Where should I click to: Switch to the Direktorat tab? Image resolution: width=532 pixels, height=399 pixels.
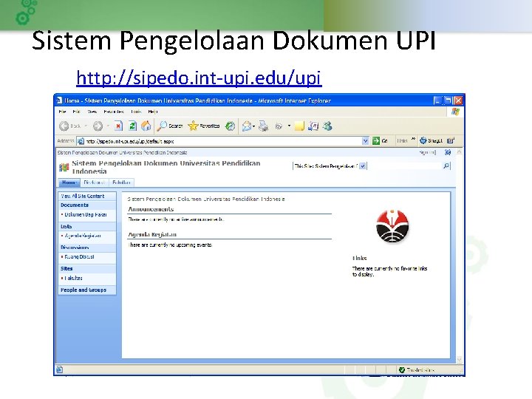(x=94, y=183)
